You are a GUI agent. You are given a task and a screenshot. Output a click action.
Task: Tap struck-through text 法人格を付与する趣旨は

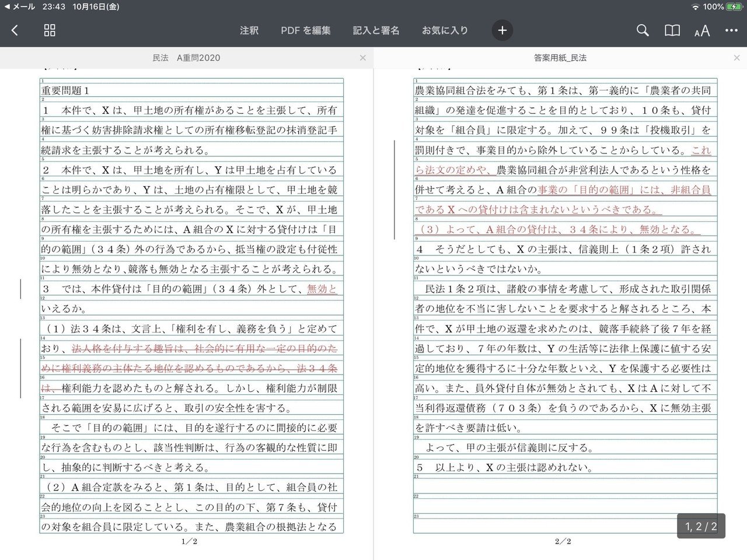pyautogui.click(x=128, y=348)
